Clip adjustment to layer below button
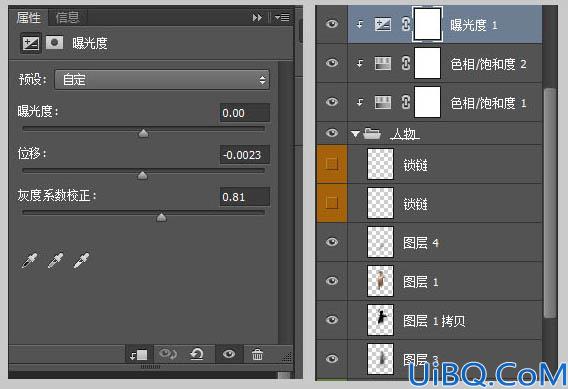 (139, 354)
